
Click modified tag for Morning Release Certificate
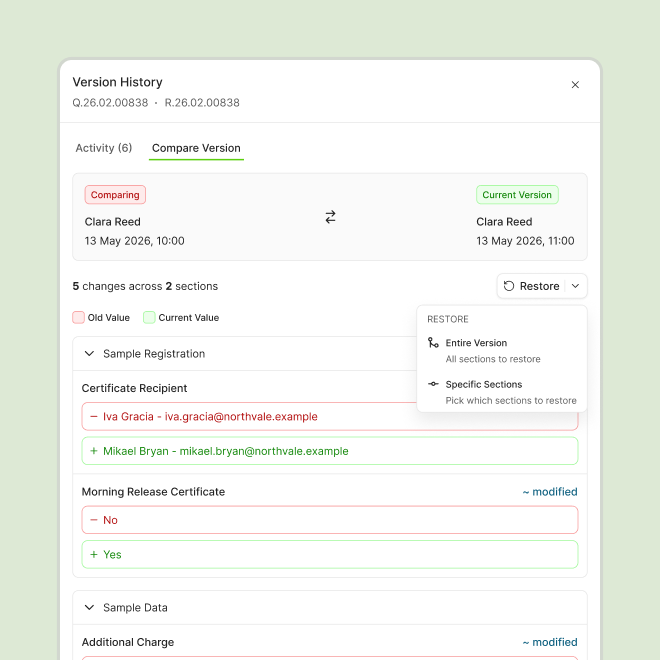click(x=550, y=492)
